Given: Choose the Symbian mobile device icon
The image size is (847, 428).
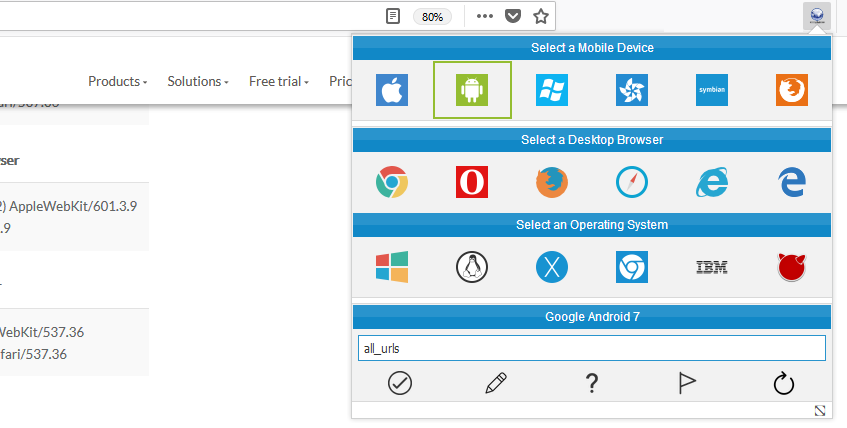Looking at the screenshot, I should [711, 90].
